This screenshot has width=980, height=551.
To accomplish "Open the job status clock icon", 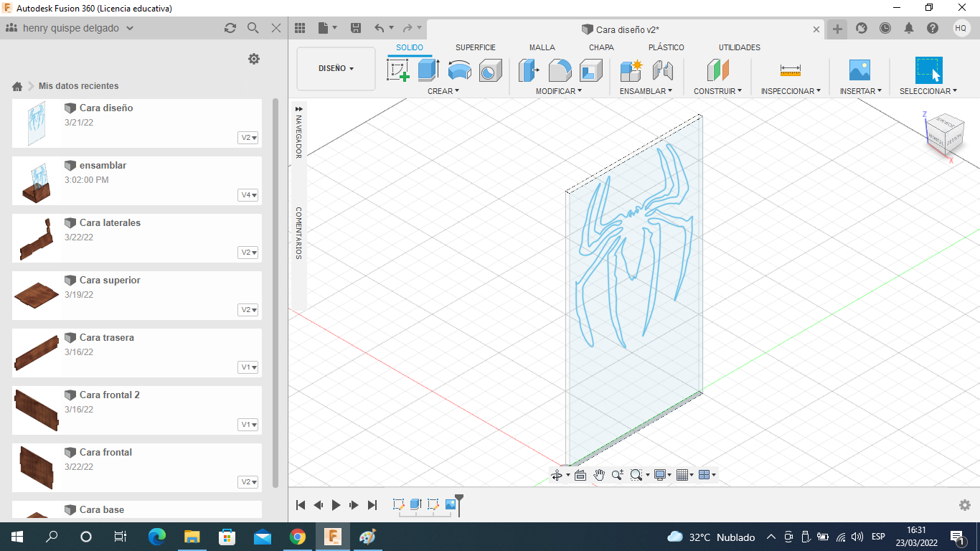I will coord(885,28).
